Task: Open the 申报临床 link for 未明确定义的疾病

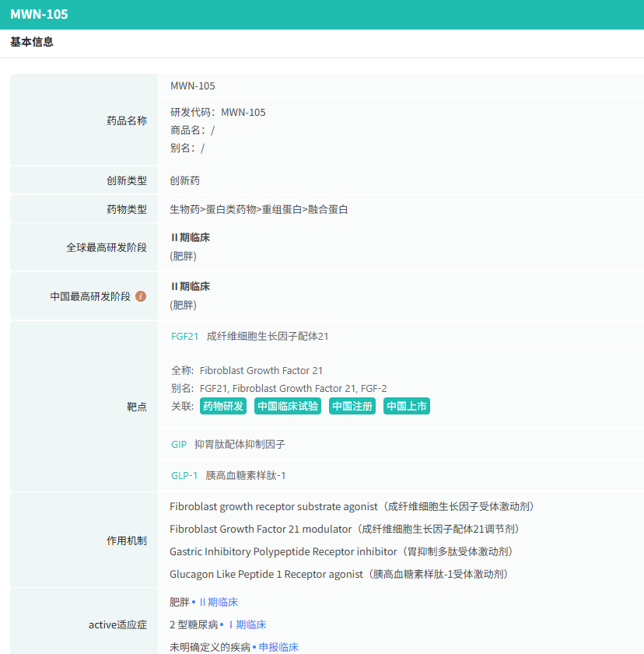Action: point(278,647)
